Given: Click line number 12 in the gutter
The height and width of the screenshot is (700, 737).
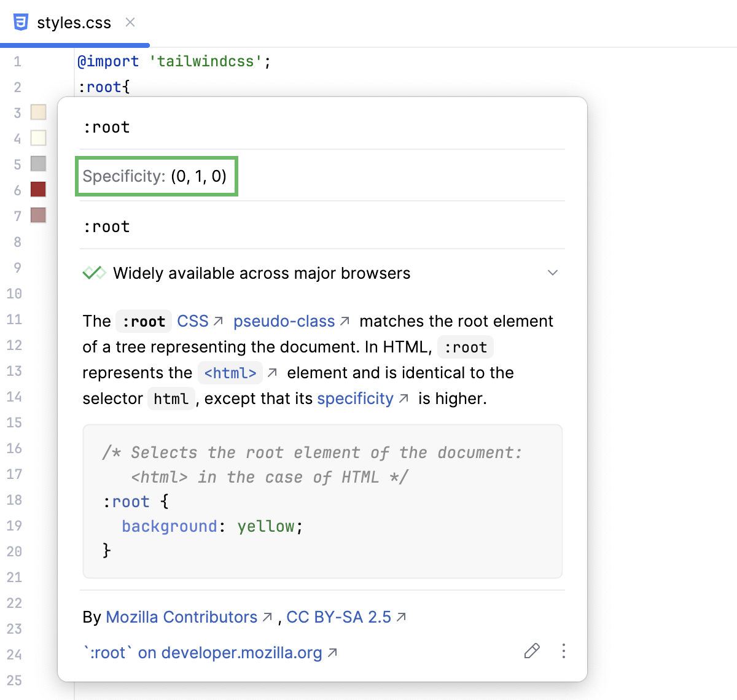Looking at the screenshot, I should pyautogui.click(x=14, y=345).
